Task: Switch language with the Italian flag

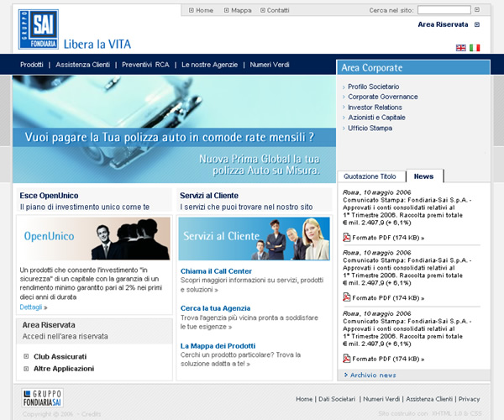Action: pyautogui.click(x=475, y=48)
